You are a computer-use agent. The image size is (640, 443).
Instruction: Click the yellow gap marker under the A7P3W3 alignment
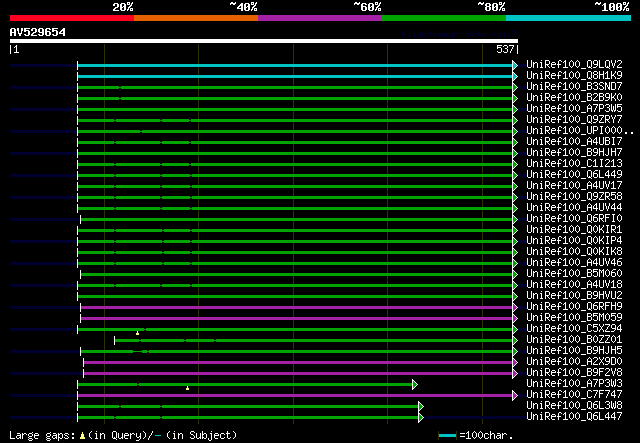[x=187, y=388]
